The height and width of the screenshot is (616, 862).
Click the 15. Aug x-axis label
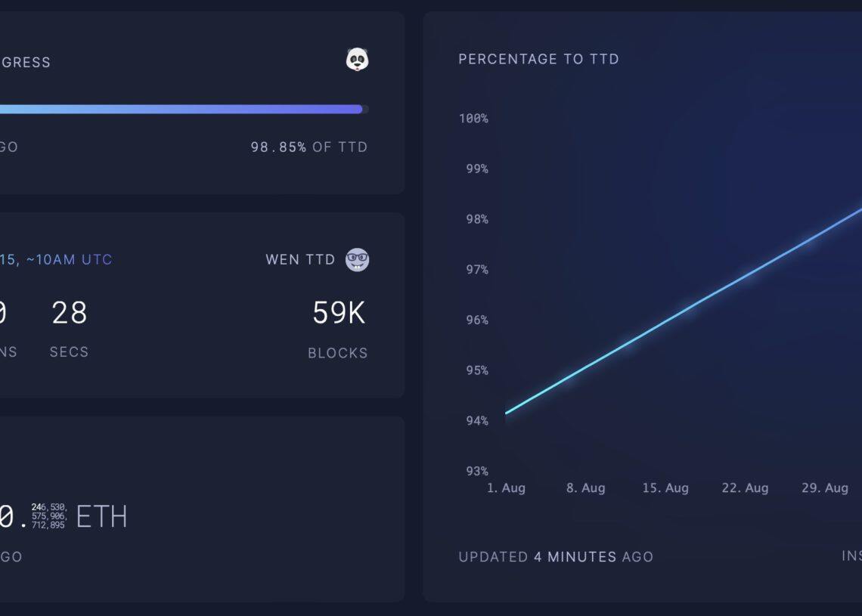[x=665, y=488]
